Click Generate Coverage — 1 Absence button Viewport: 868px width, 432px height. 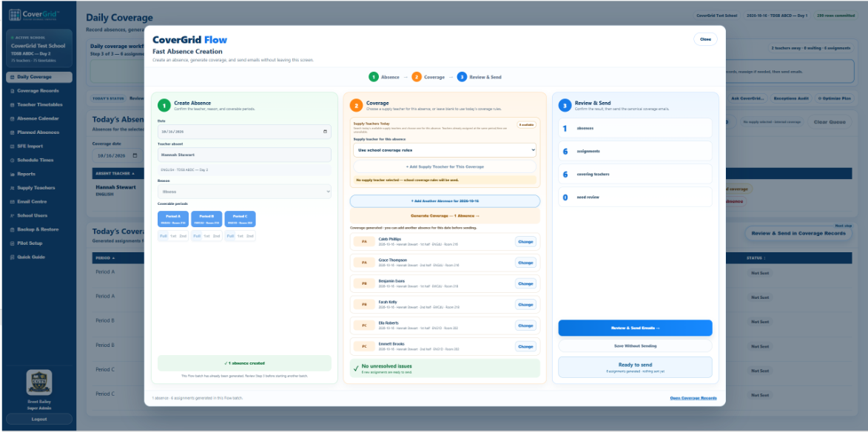(x=445, y=216)
